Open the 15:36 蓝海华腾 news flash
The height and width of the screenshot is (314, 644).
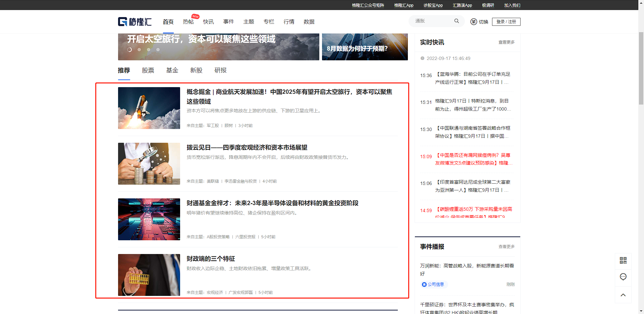[473, 78]
